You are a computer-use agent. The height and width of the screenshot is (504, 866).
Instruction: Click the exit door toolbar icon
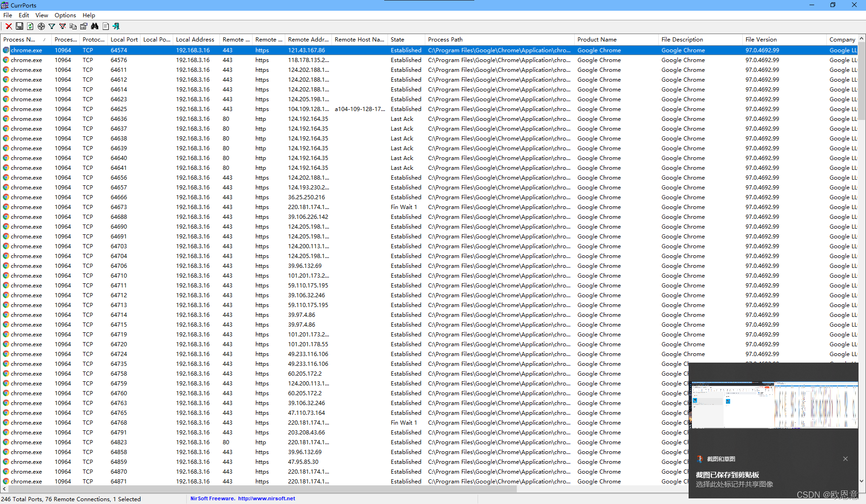[116, 26]
